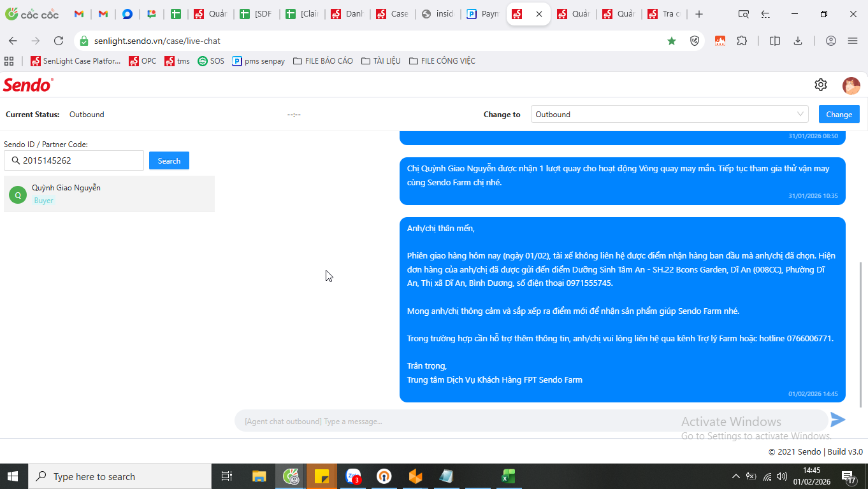The width and height of the screenshot is (868, 489).
Task: Click the Change button
Action: (x=839, y=115)
